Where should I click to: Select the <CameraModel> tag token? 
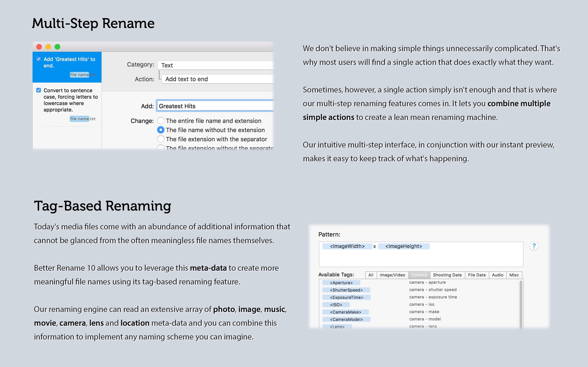coord(346,320)
